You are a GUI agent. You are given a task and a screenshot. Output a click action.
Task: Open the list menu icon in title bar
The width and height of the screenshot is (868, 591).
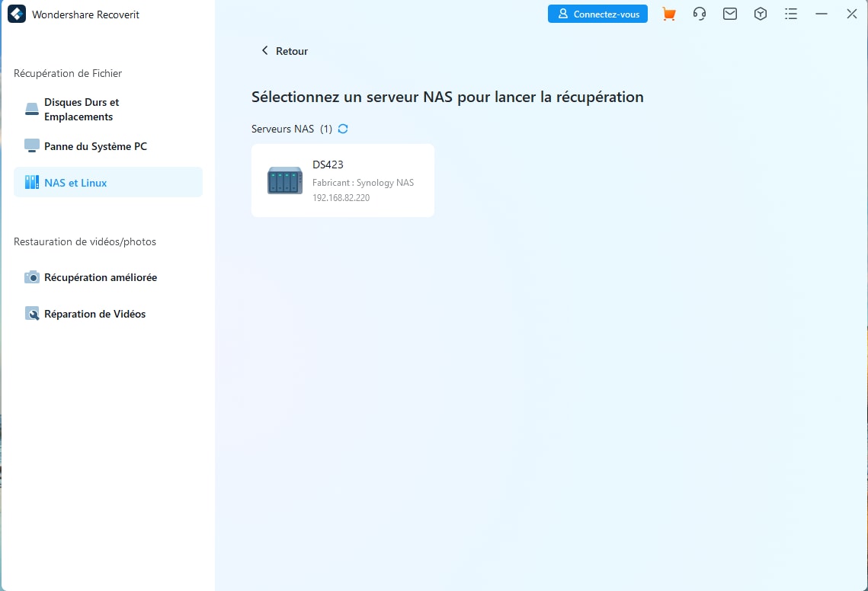tap(790, 14)
